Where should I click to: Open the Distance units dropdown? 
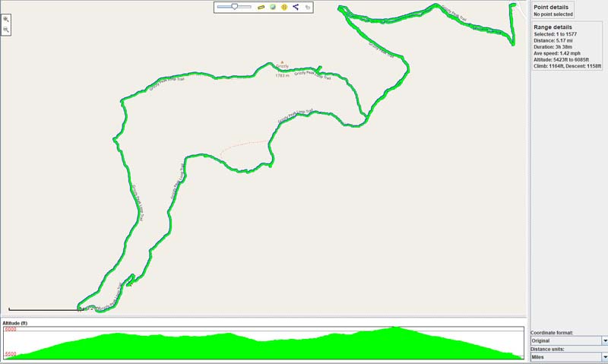[x=604, y=356]
